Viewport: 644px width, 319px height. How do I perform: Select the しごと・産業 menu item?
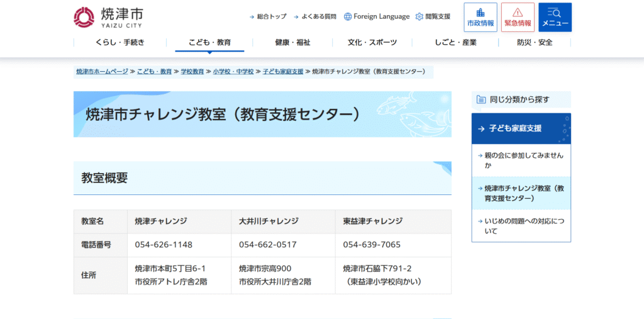click(455, 42)
